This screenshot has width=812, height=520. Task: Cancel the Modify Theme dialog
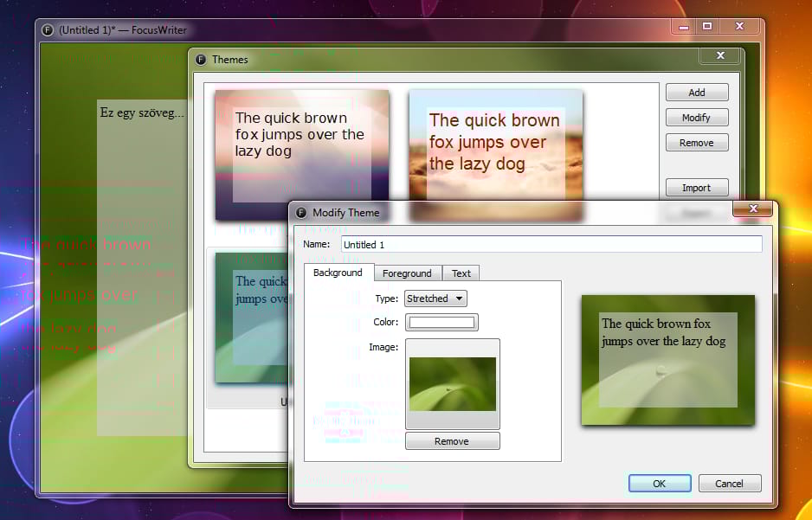coord(729,484)
